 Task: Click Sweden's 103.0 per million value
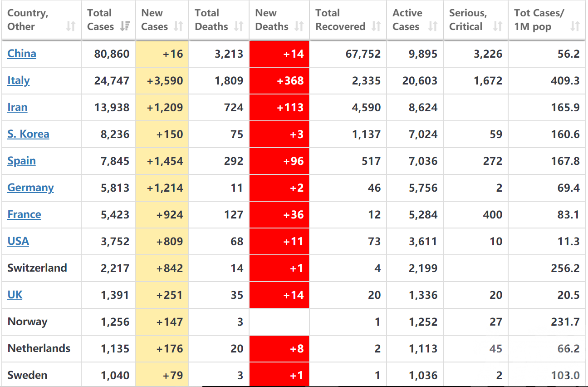pos(565,375)
